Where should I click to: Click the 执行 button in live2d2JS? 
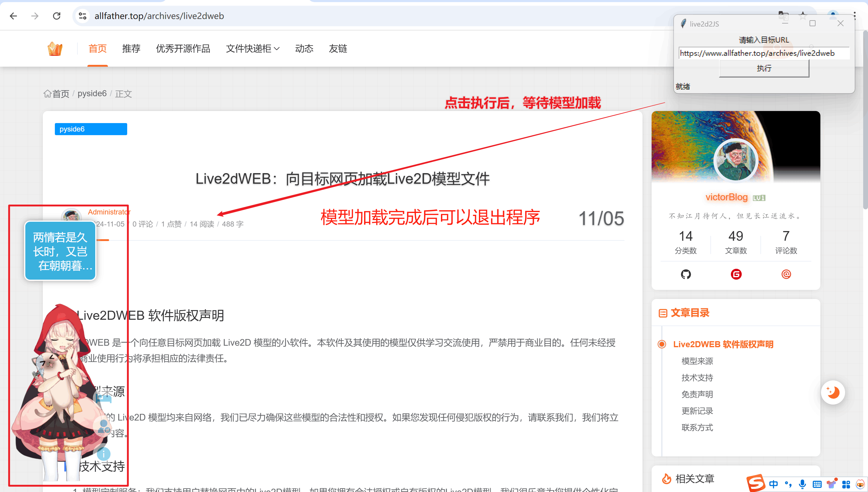click(764, 68)
